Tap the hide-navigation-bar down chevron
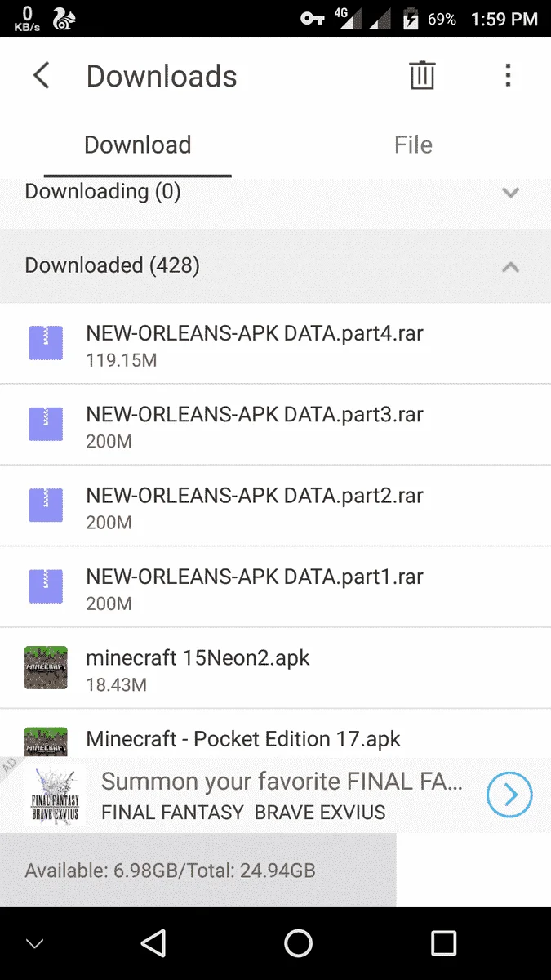This screenshot has height=980, width=551. [x=34, y=944]
